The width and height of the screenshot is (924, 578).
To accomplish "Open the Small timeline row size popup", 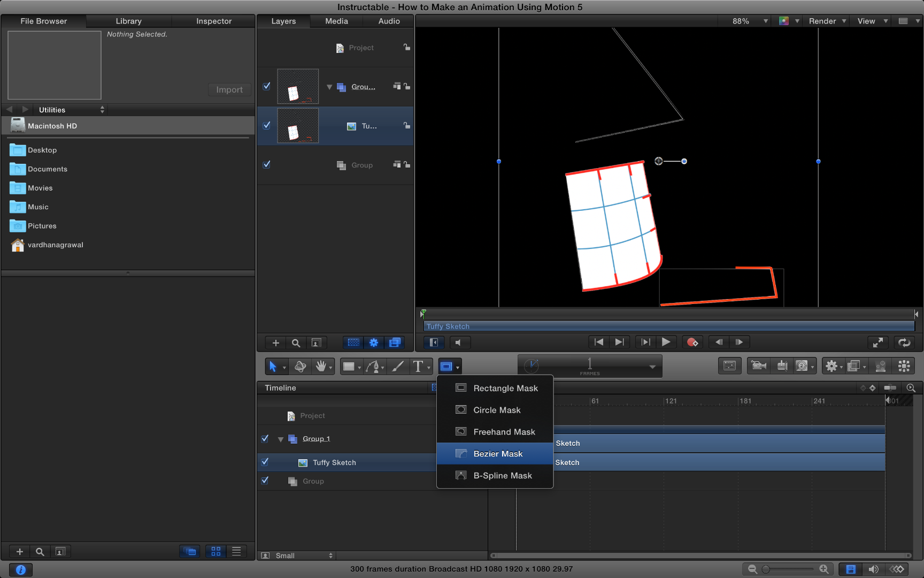I will [297, 556].
